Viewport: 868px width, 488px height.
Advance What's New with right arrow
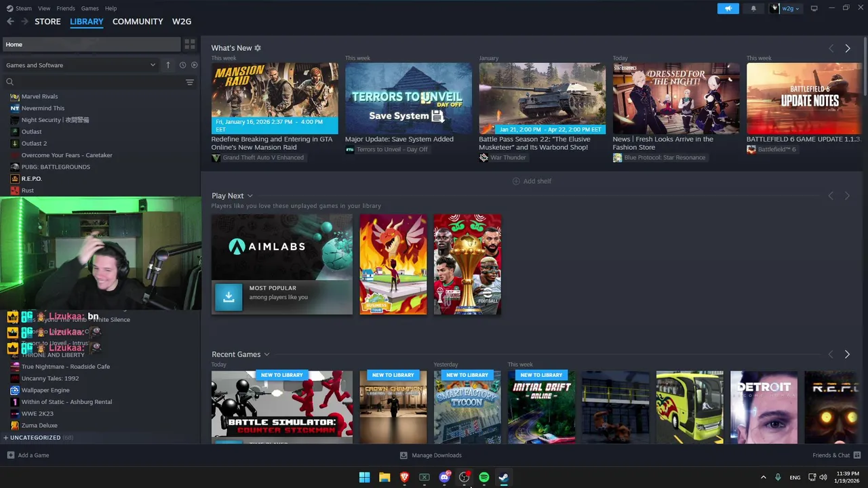(x=847, y=48)
